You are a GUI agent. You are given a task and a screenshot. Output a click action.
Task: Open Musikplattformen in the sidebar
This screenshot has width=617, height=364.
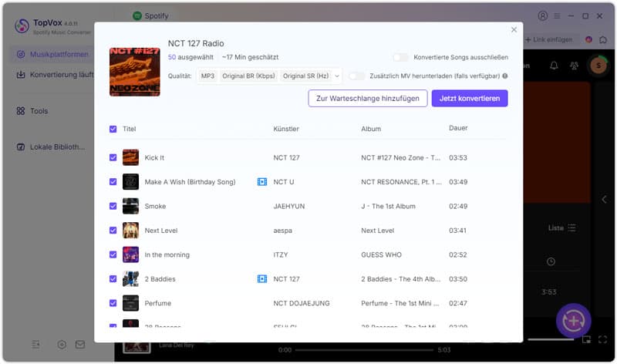[53, 54]
